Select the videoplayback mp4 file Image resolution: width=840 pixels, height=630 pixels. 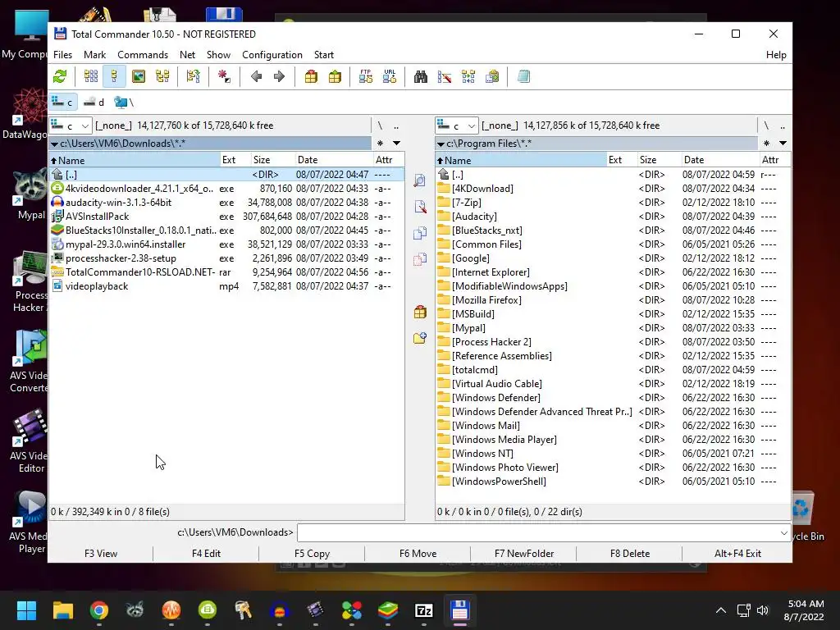226,286
